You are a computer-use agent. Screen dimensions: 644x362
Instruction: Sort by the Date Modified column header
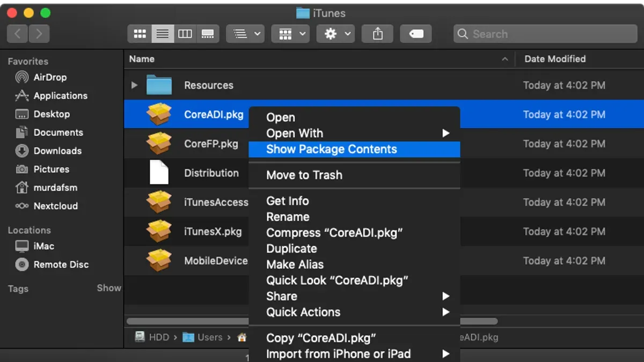pyautogui.click(x=555, y=59)
